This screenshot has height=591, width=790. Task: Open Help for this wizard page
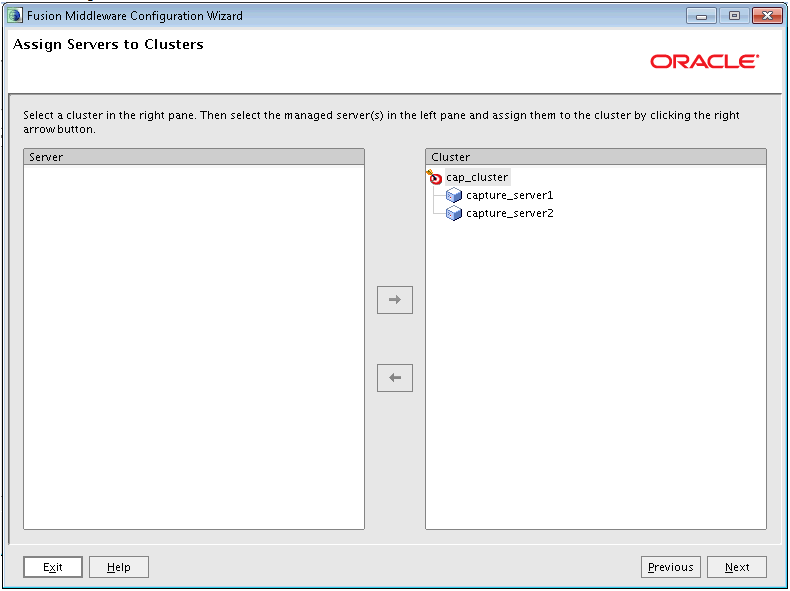119,567
